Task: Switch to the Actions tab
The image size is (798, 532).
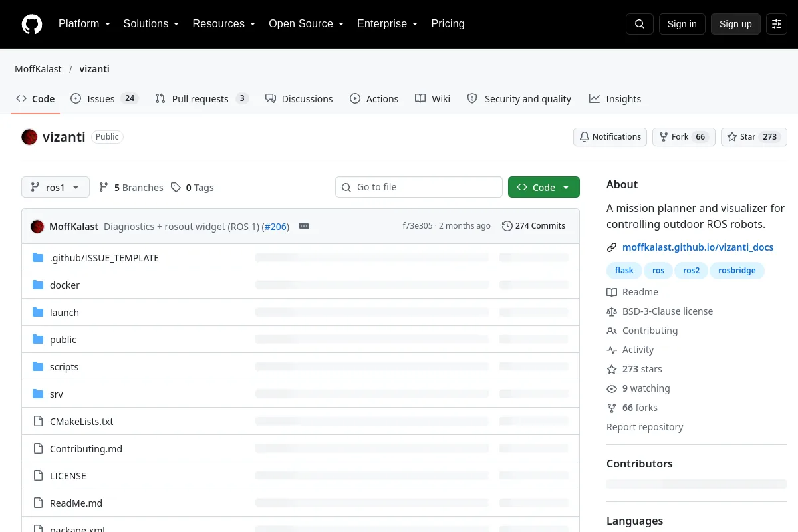Action: 374,99
